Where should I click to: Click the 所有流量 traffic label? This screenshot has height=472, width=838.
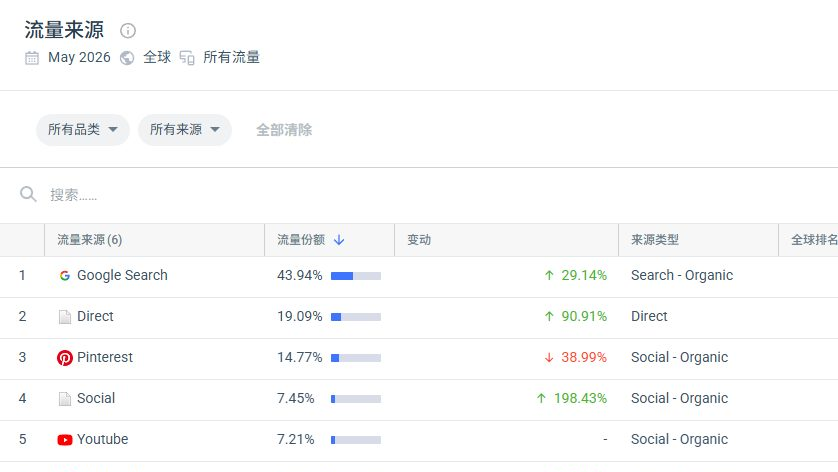(x=231, y=57)
